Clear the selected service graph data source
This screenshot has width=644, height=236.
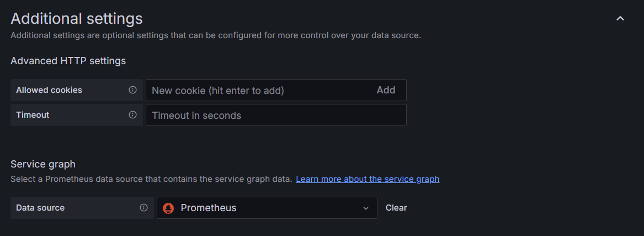(x=396, y=208)
